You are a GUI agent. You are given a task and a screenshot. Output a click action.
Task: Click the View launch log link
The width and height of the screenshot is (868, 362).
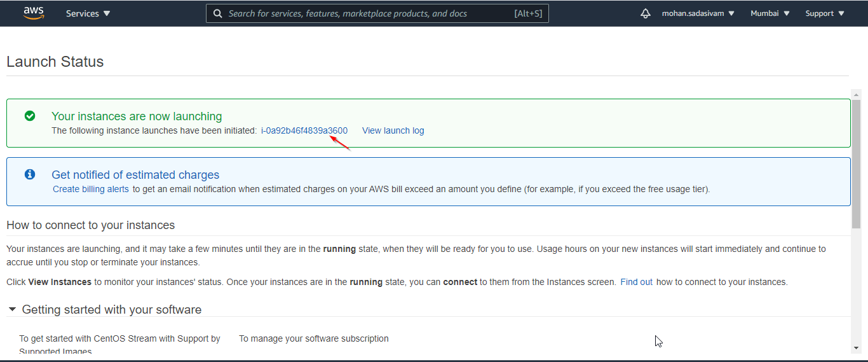393,130
